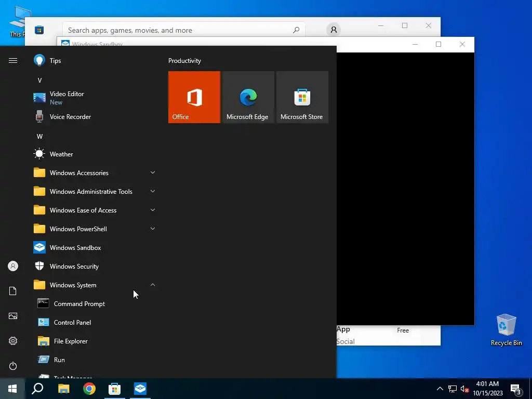Viewport: 532px width, 399px height.
Task: Open the user account icon in Start sidebar
Action: [x=13, y=266]
